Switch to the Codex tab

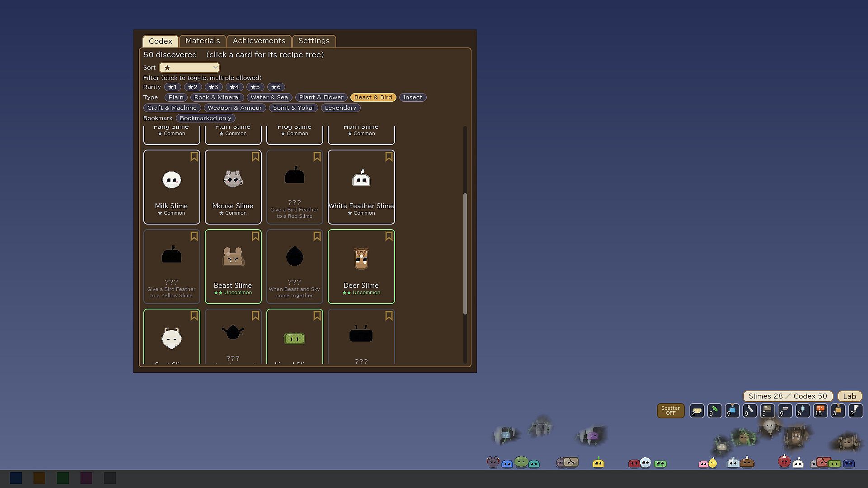160,41
